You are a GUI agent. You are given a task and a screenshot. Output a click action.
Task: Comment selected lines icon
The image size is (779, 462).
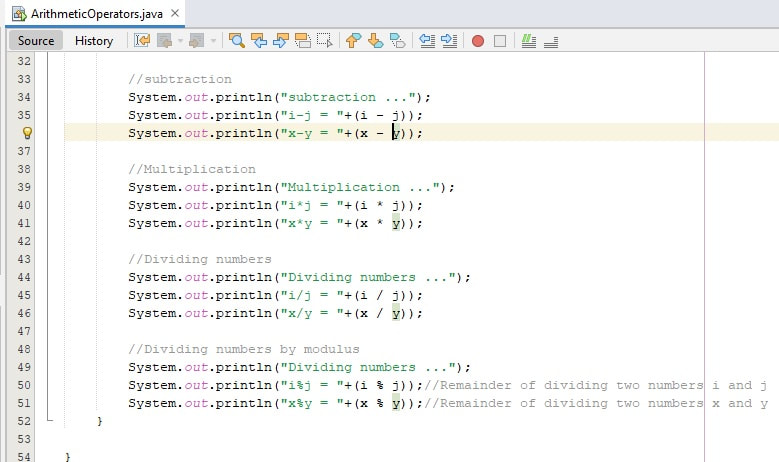(x=529, y=41)
